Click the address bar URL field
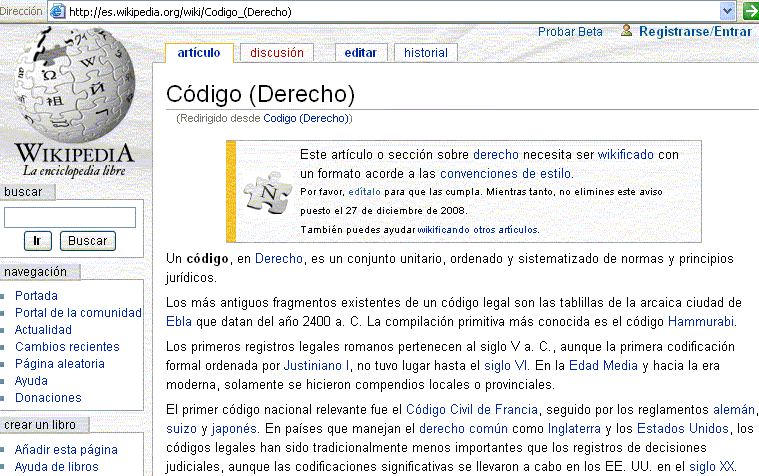This screenshot has height=476, width=759. pyautogui.click(x=392, y=12)
